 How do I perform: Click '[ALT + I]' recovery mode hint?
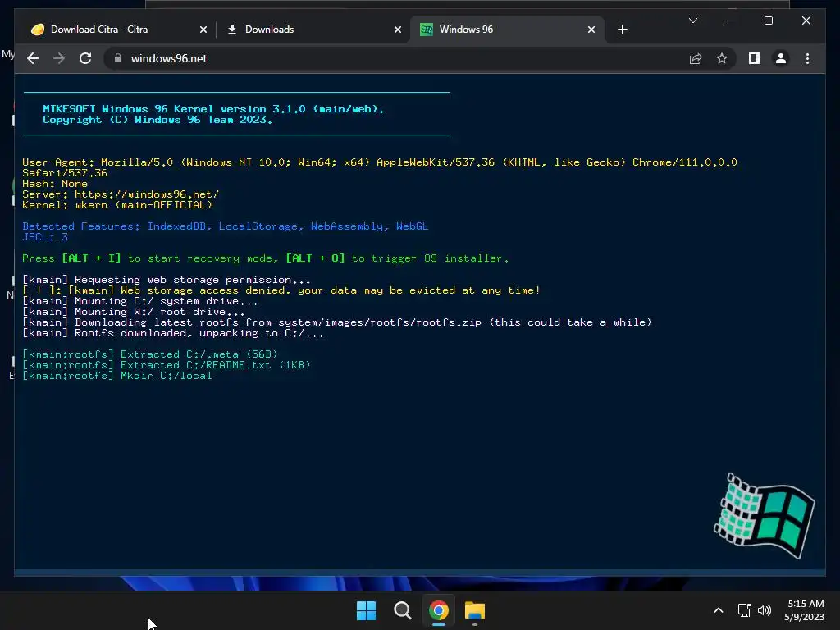click(92, 258)
